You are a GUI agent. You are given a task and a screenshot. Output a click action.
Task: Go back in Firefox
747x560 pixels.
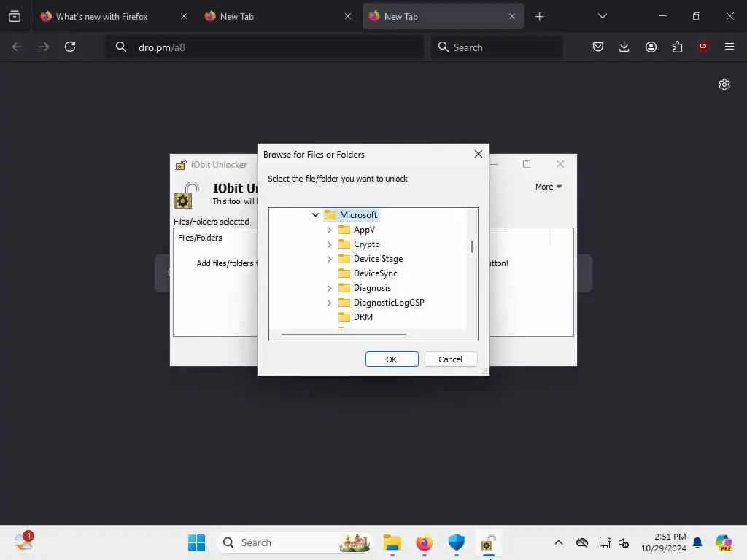click(18, 47)
